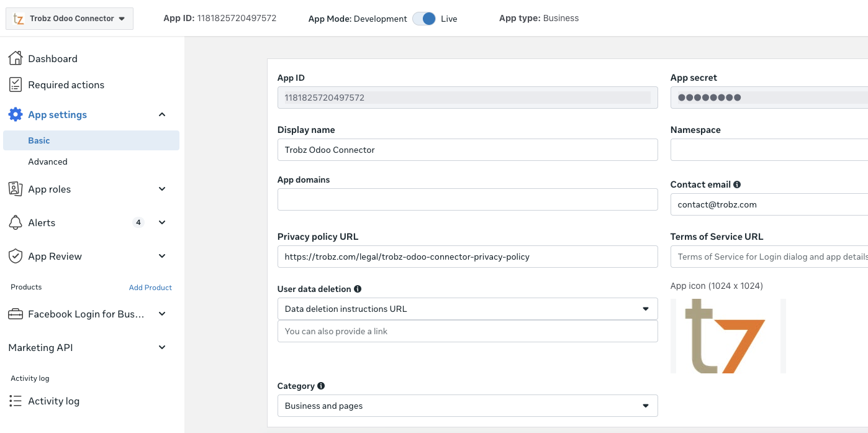Expand the Alerts section chevron
The width and height of the screenshot is (868, 433).
pyautogui.click(x=162, y=222)
